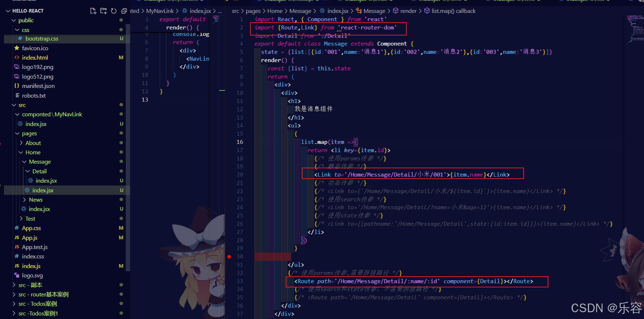Open logo.svg file
This screenshot has width=644, height=319.
pos(32,276)
